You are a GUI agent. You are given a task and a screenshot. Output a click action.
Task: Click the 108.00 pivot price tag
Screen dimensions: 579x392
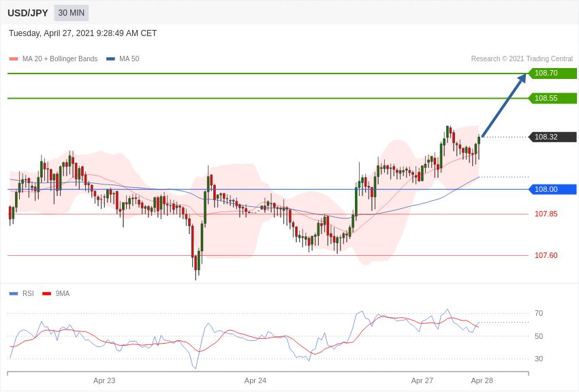553,189
